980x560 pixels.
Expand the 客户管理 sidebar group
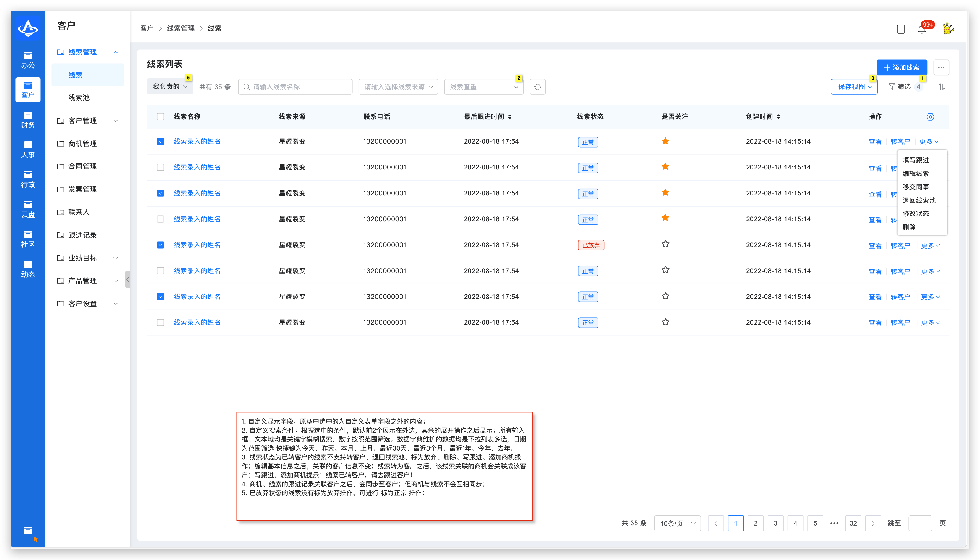click(88, 121)
